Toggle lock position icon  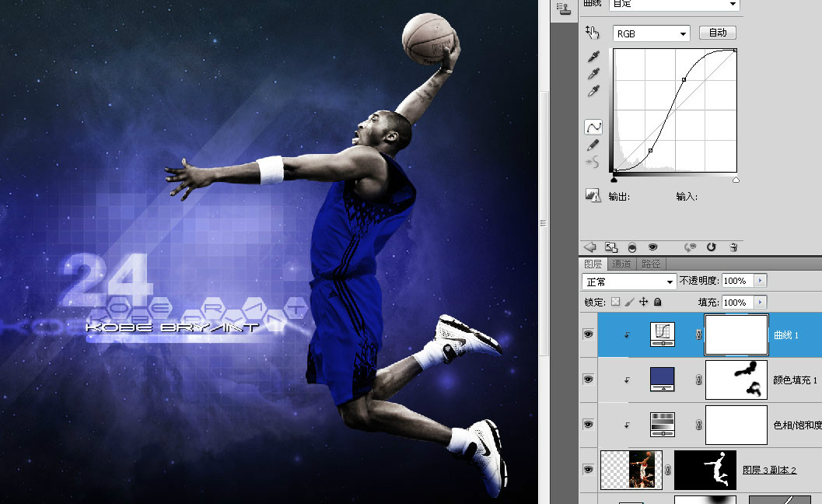point(644,302)
